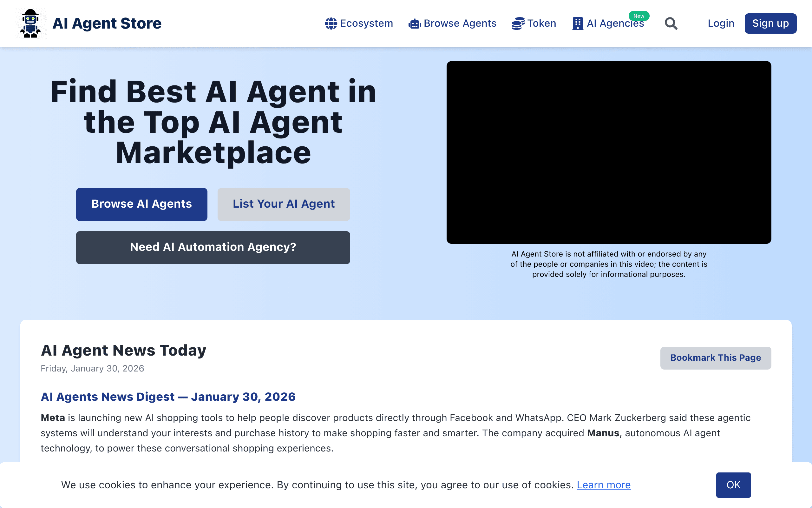This screenshot has width=812, height=508.
Task: Click the bold word 'Meta'
Action: pos(53,418)
